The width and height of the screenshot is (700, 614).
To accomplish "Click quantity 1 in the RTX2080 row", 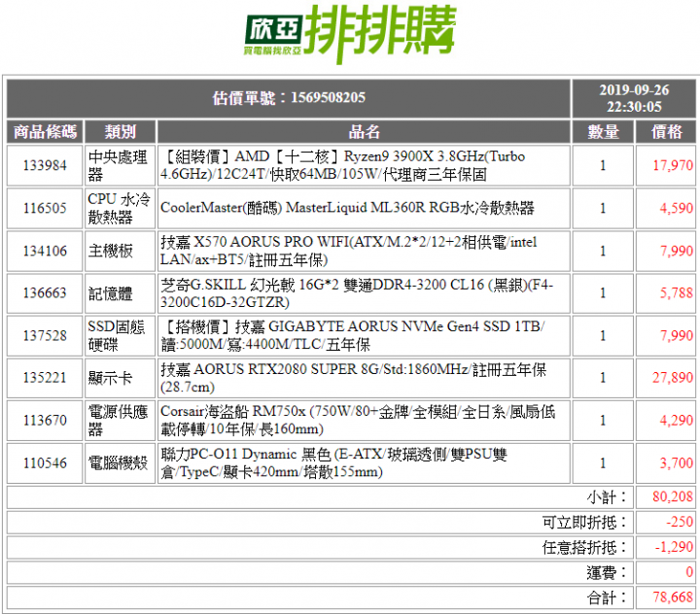I will (x=603, y=378).
